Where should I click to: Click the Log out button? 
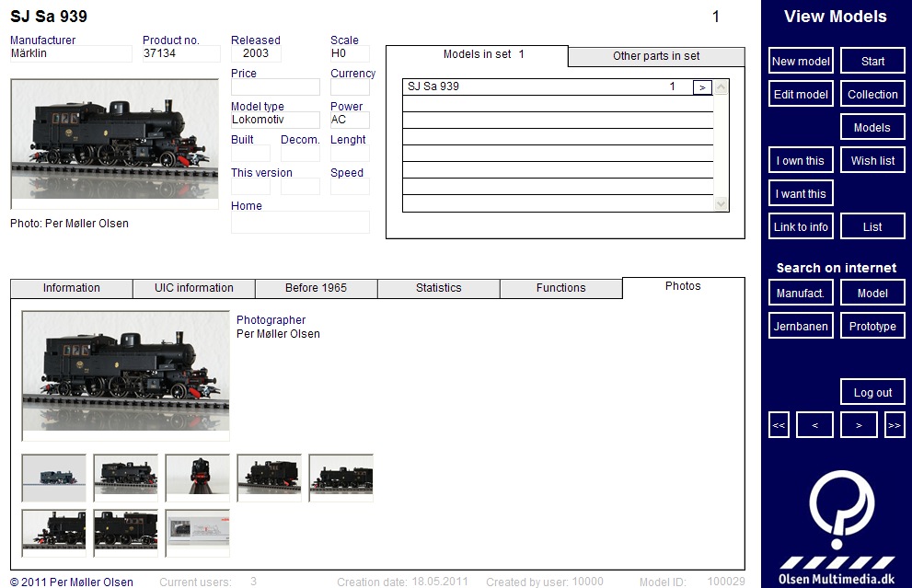point(872,393)
